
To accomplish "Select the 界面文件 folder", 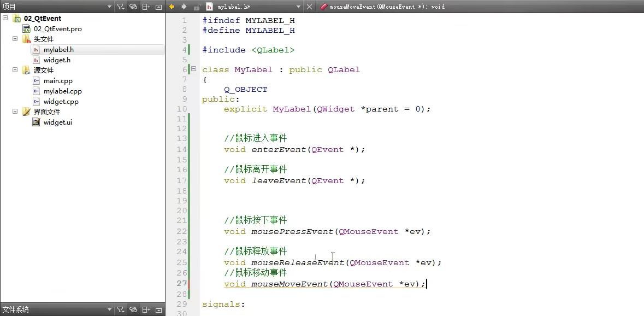I will point(47,112).
